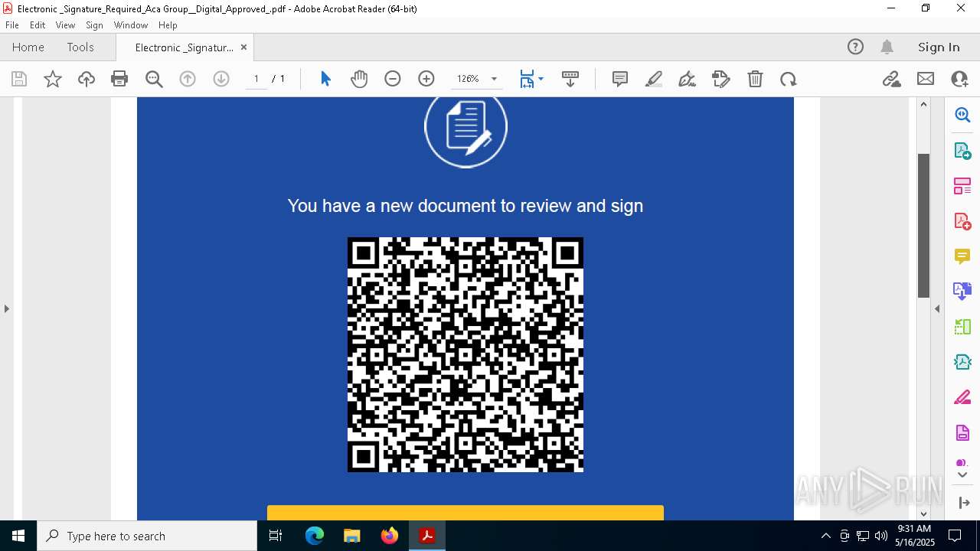Click scrollbar up arrow
This screenshot has width=980, height=551.
923,104
